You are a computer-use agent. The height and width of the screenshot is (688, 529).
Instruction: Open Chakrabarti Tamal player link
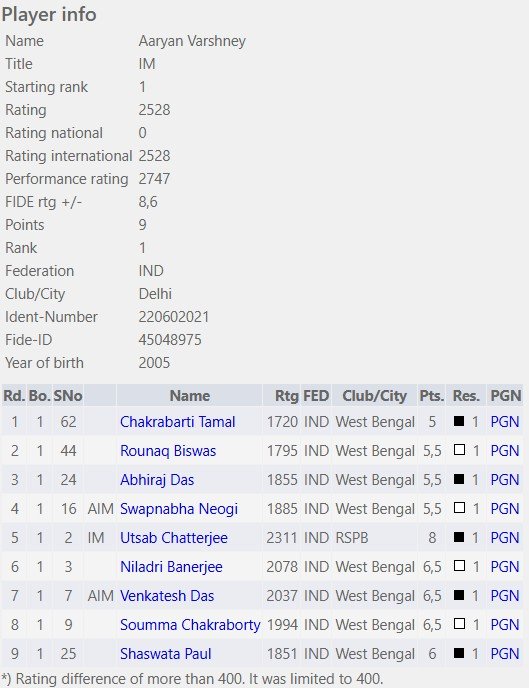tap(178, 422)
